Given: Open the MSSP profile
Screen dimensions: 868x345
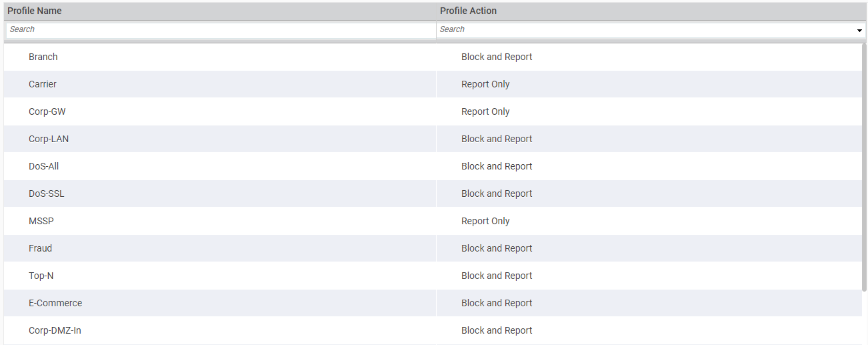Looking at the screenshot, I should coord(41,221).
